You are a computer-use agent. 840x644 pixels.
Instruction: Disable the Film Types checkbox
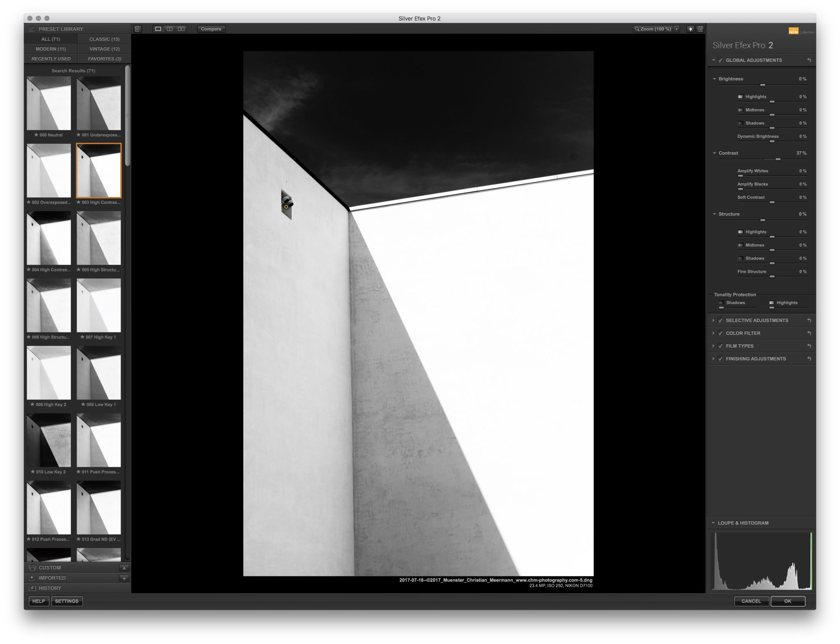[721, 346]
